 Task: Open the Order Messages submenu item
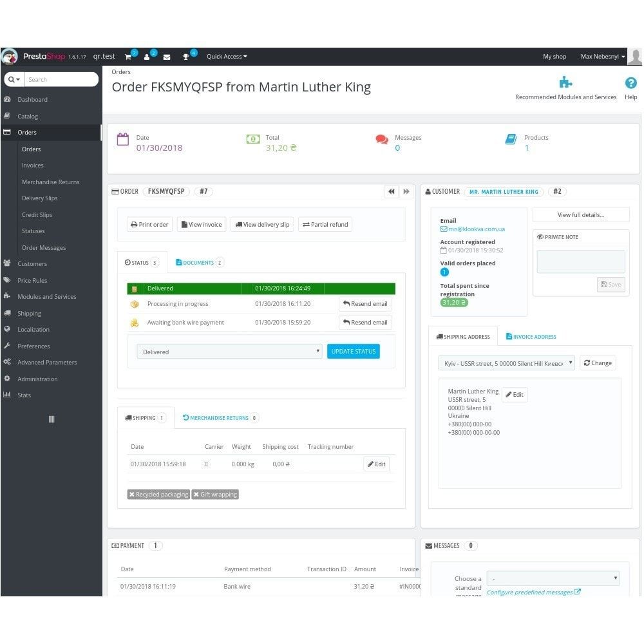44,248
